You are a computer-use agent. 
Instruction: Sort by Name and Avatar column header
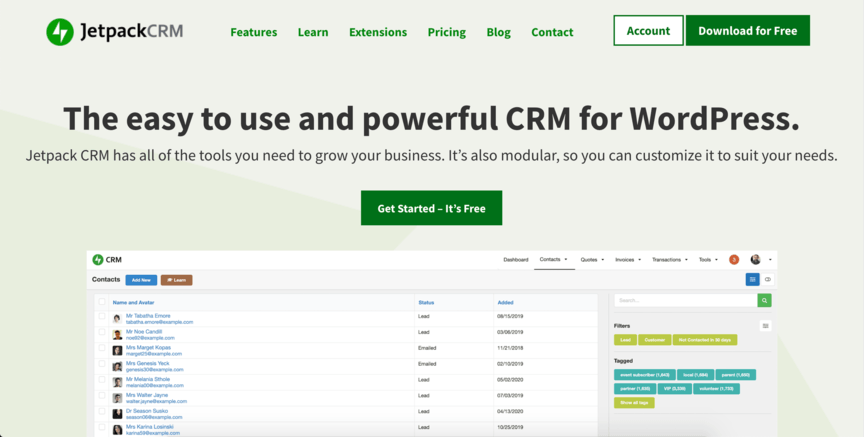coord(133,303)
